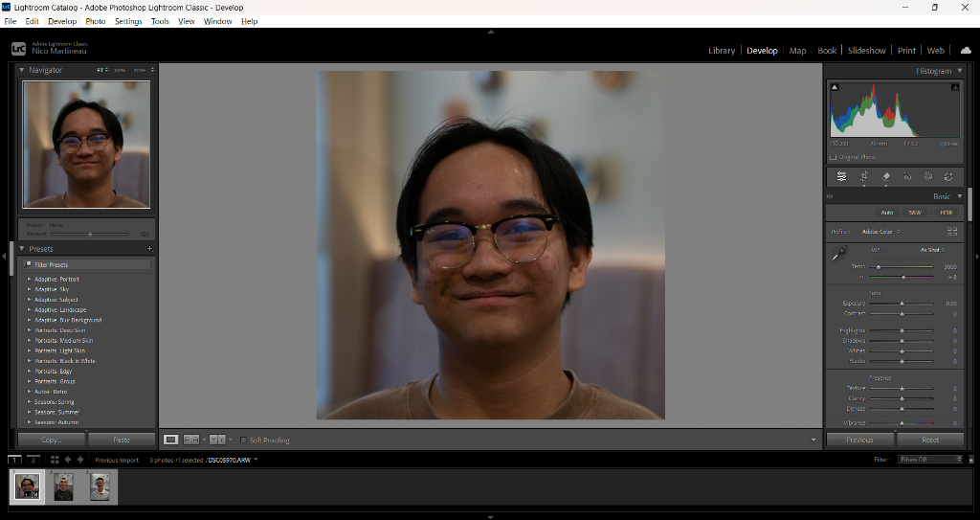The height and width of the screenshot is (520, 980).
Task: Switch to the Slideshow module
Action: (866, 51)
